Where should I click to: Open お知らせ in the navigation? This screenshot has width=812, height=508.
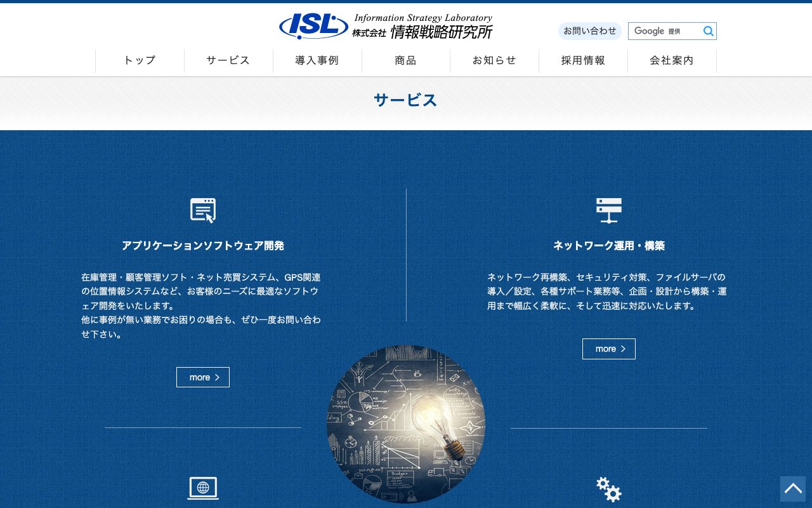[494, 61]
